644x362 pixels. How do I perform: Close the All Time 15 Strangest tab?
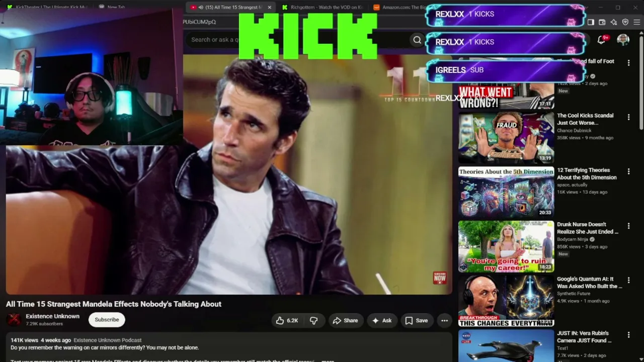pos(270,8)
